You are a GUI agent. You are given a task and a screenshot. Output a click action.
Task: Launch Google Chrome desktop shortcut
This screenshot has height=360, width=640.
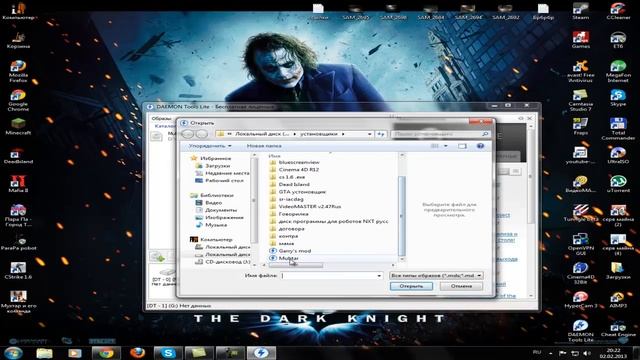pyautogui.click(x=18, y=100)
